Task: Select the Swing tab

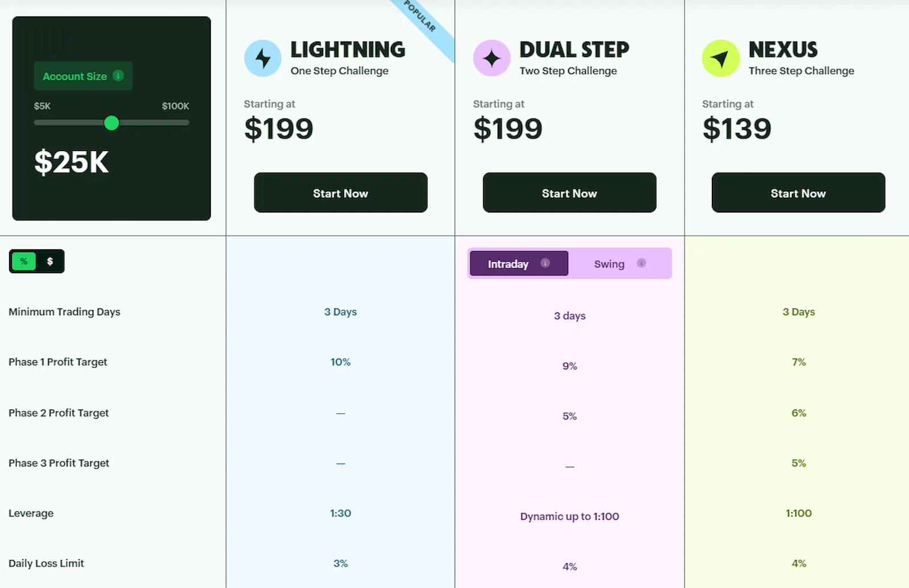Action: coord(619,264)
